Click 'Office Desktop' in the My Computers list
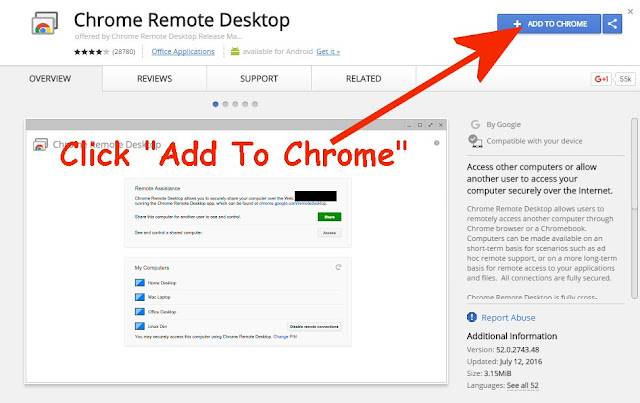The height and width of the screenshot is (403, 640). point(162,312)
